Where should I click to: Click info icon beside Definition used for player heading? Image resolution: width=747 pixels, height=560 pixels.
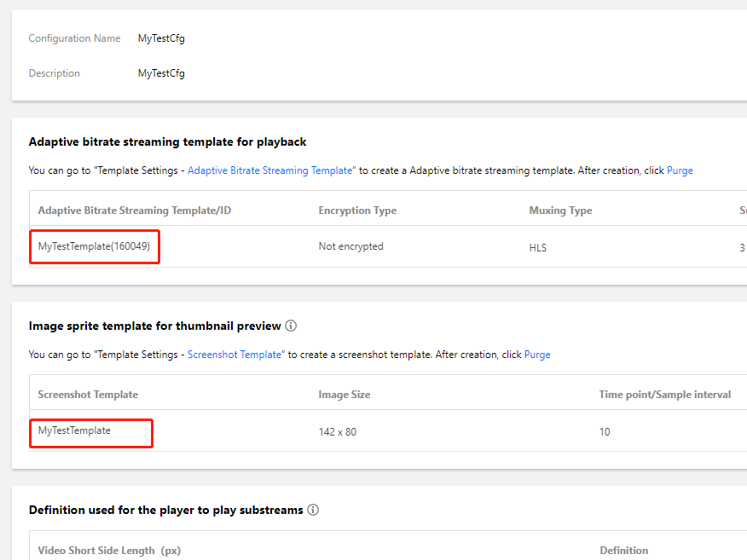313,510
